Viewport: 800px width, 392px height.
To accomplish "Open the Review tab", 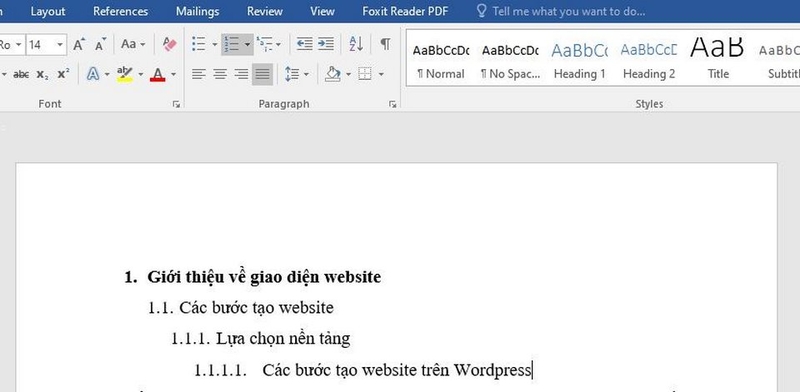I will click(265, 11).
